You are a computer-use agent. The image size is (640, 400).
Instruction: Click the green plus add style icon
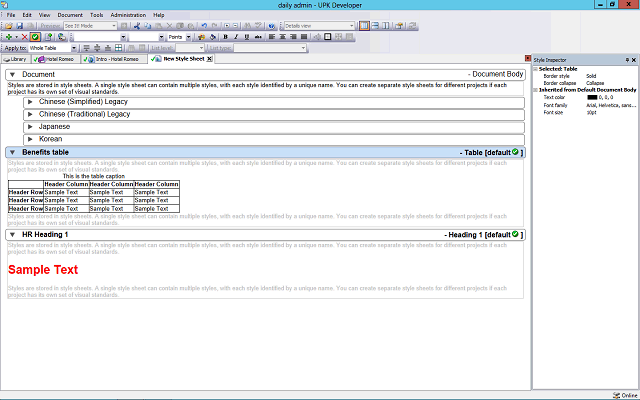point(8,36)
